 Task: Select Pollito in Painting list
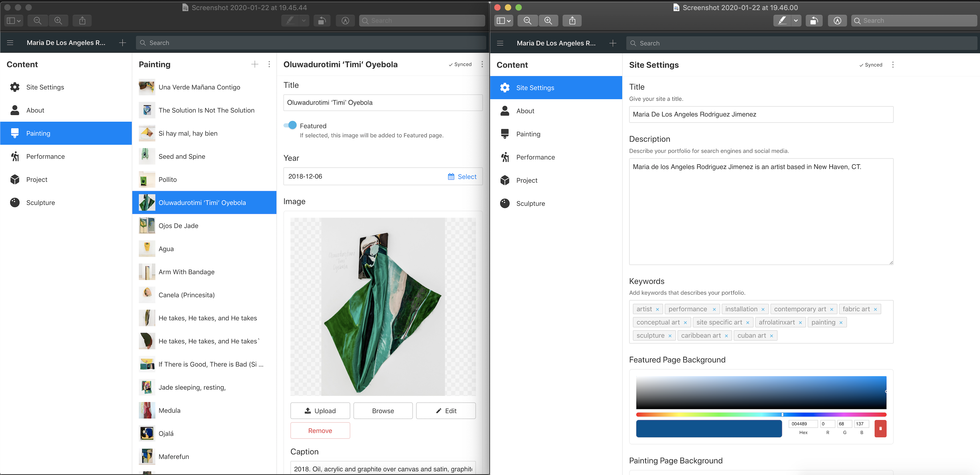click(x=204, y=180)
